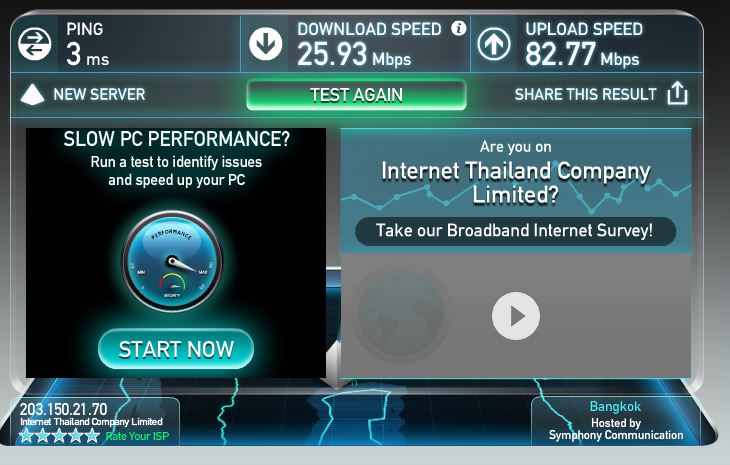Viewport: 730px width, 465px height.
Task: Click the IP address 203.150.21.70
Action: 63,409
